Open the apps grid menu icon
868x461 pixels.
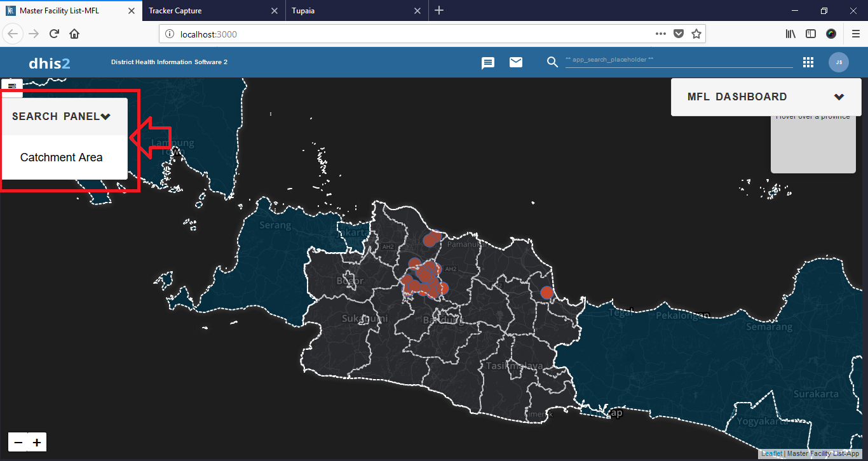pos(808,62)
